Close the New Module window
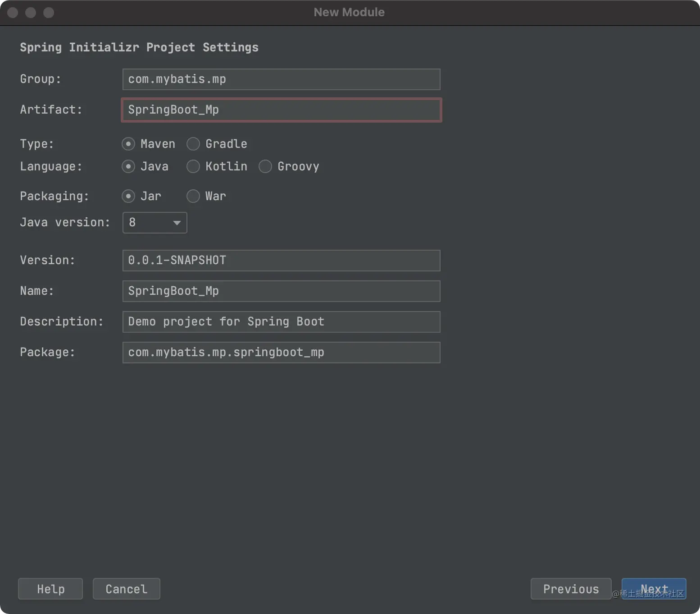 pos(13,13)
